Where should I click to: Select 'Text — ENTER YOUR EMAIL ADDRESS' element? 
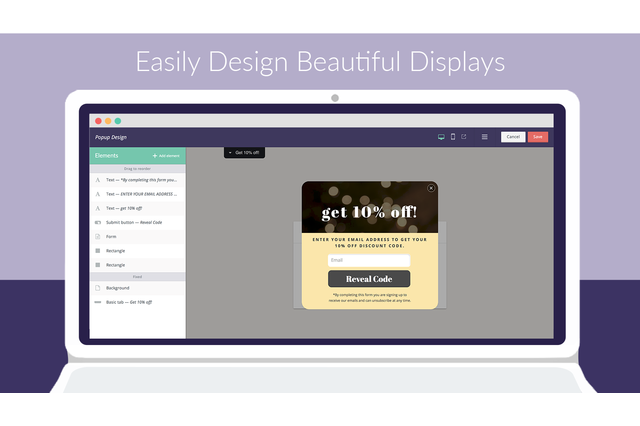click(x=140, y=194)
